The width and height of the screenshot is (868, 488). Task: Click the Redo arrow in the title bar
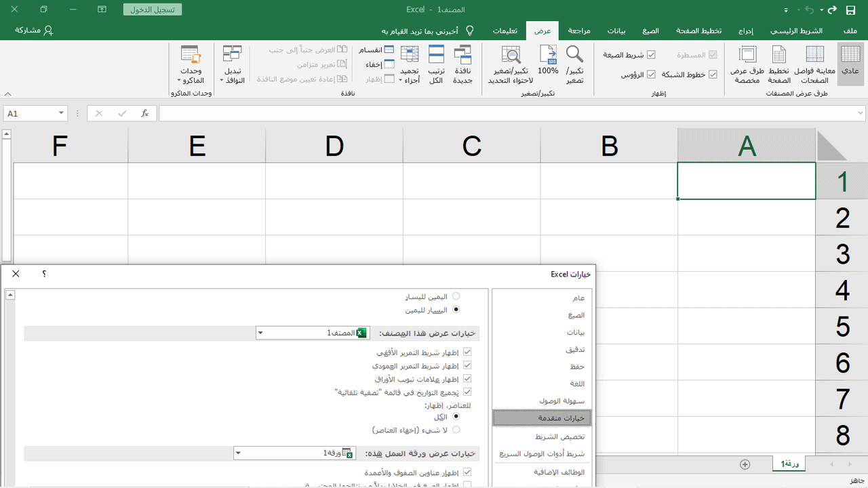[x=832, y=10]
